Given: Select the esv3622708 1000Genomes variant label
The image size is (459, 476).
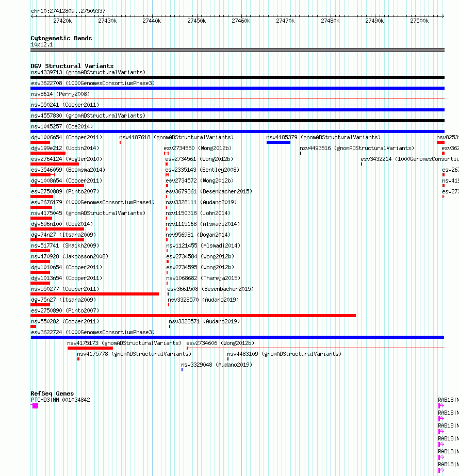Looking at the screenshot, I should point(93,83).
